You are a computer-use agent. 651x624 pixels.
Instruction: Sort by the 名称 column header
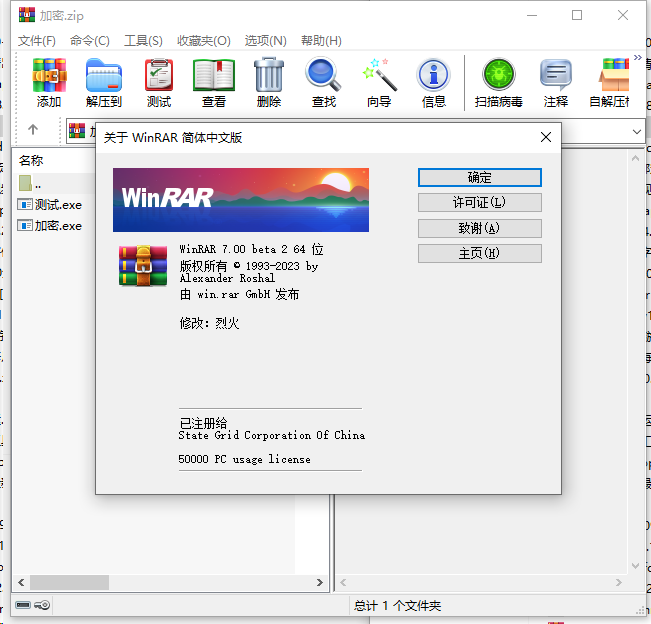coord(31,160)
